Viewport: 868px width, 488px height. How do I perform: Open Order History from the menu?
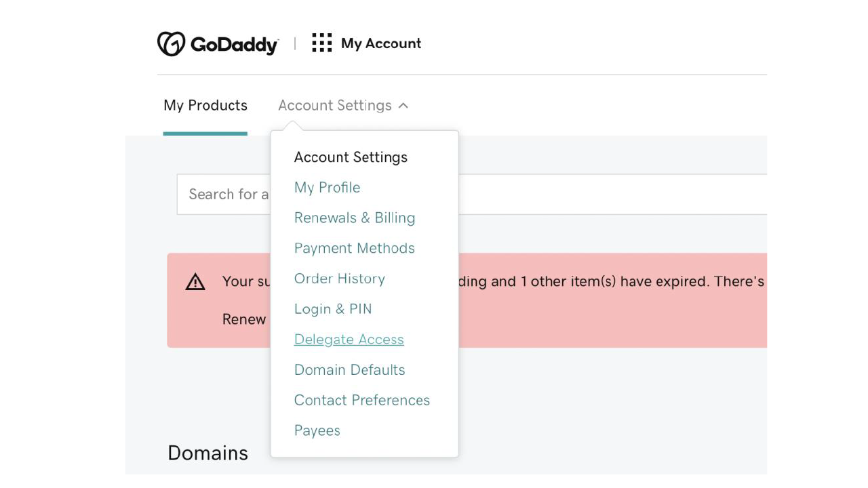point(340,279)
